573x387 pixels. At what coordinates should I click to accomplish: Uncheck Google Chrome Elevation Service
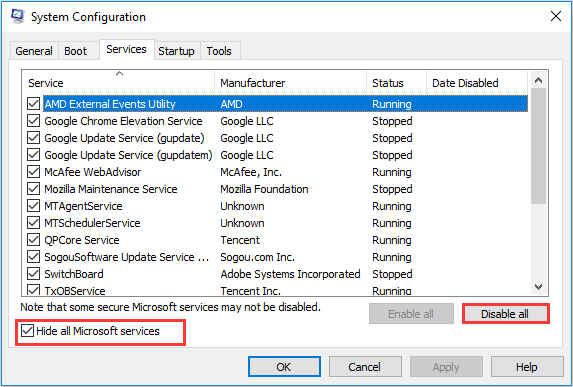click(34, 121)
